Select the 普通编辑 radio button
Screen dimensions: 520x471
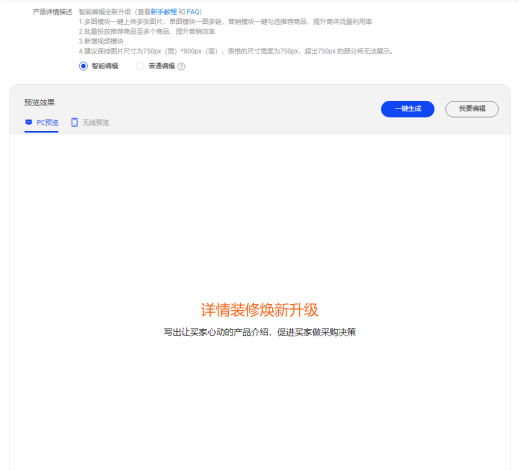click(x=140, y=66)
